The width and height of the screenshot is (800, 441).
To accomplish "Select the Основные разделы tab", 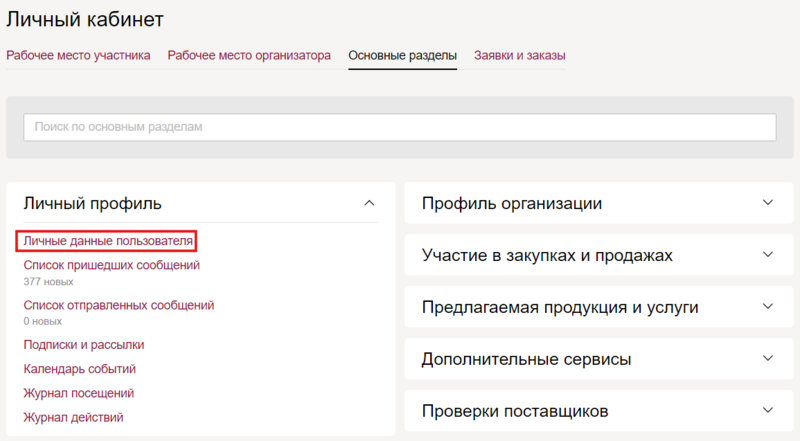I will click(402, 55).
